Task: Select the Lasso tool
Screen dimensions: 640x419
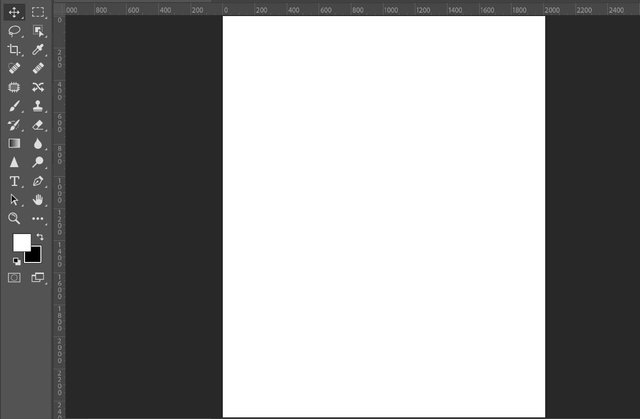Action: tap(14, 31)
